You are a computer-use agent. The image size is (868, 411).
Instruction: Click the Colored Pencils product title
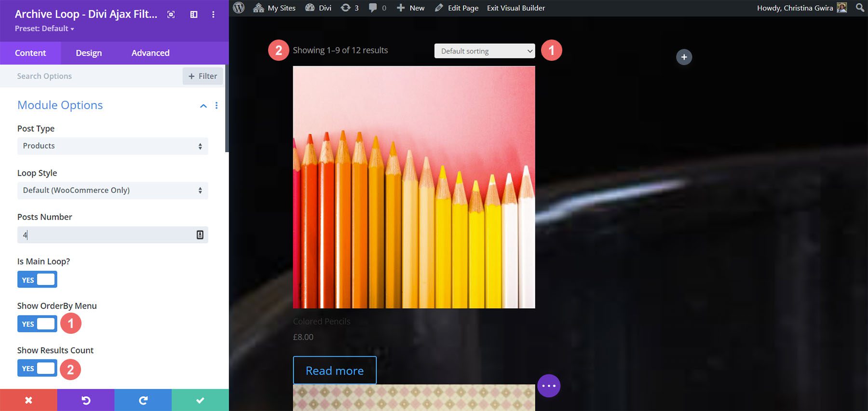[x=322, y=321]
